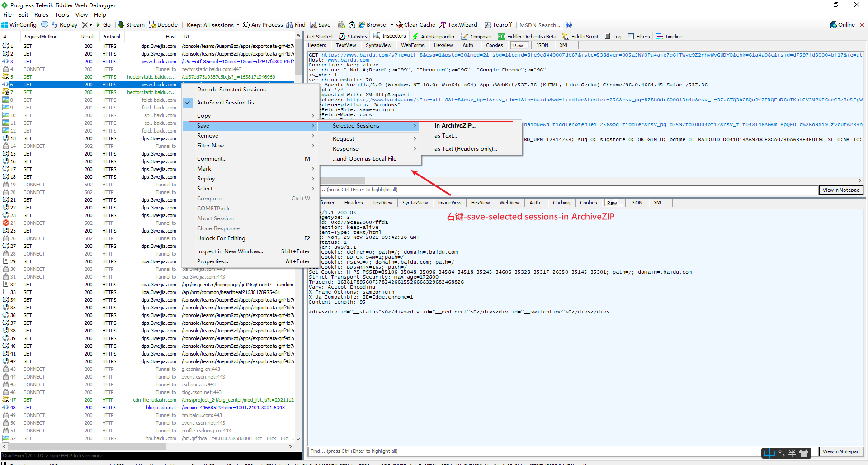Open the TextWizard tool icon
Image resolution: width=868 pixels, height=465 pixels.
coord(443,25)
